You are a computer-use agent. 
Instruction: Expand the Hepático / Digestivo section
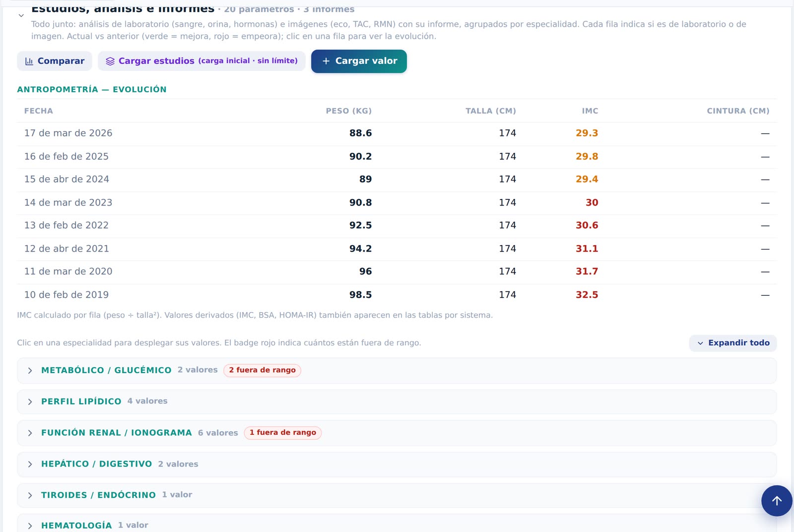pos(397,464)
